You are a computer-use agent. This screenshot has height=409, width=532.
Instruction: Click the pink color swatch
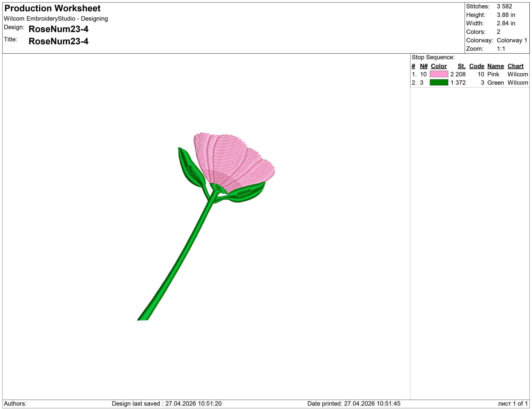[439, 74]
